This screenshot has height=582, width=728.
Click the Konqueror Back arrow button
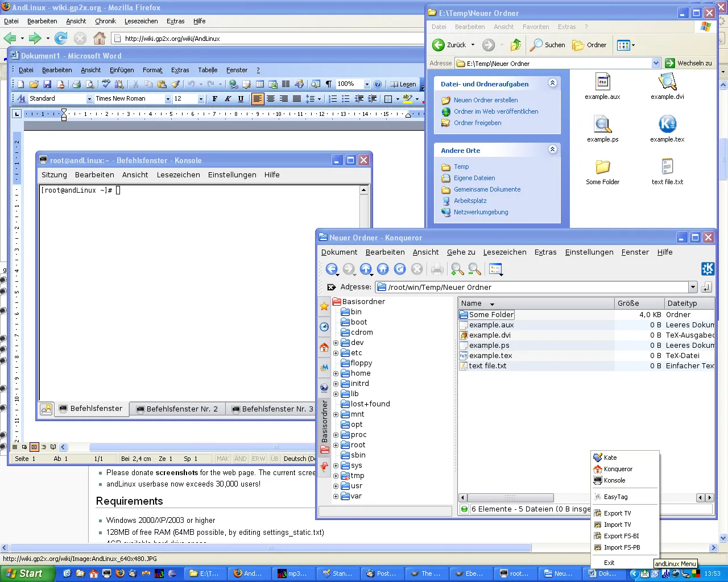tap(331, 269)
